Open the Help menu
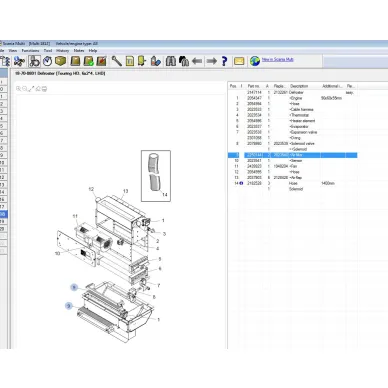This screenshot has height=388, width=388. (93, 51)
